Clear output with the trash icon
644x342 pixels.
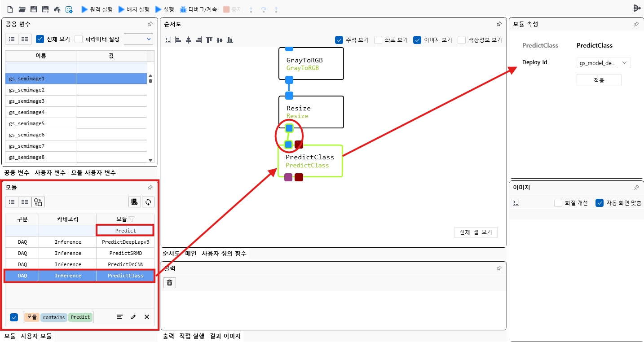[x=169, y=283]
